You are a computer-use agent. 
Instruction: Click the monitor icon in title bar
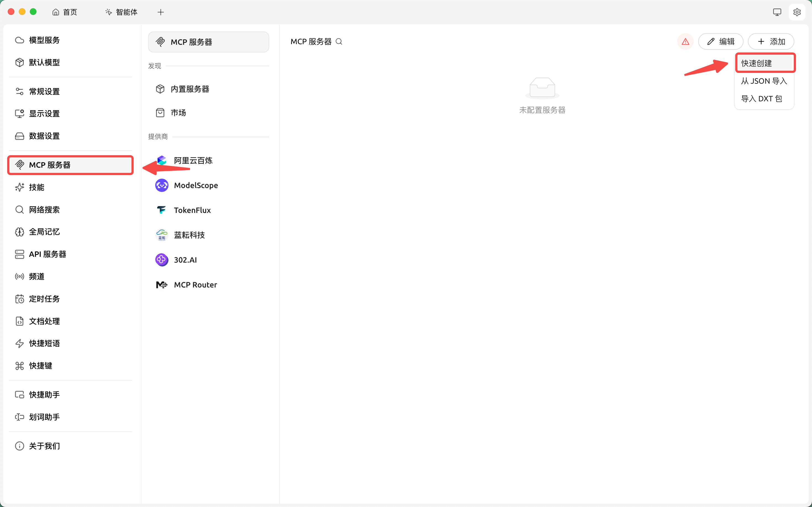777,12
